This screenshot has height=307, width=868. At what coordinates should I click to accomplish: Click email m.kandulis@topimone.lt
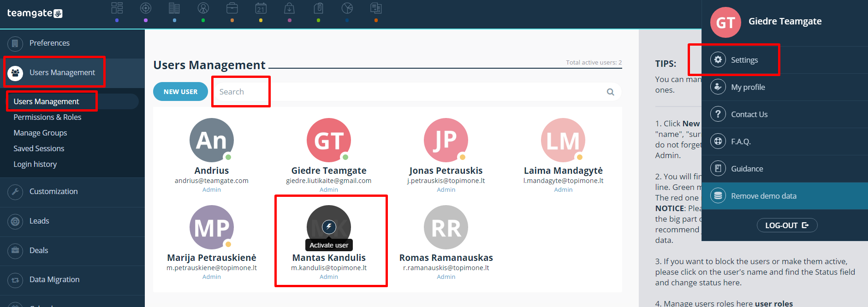click(329, 268)
